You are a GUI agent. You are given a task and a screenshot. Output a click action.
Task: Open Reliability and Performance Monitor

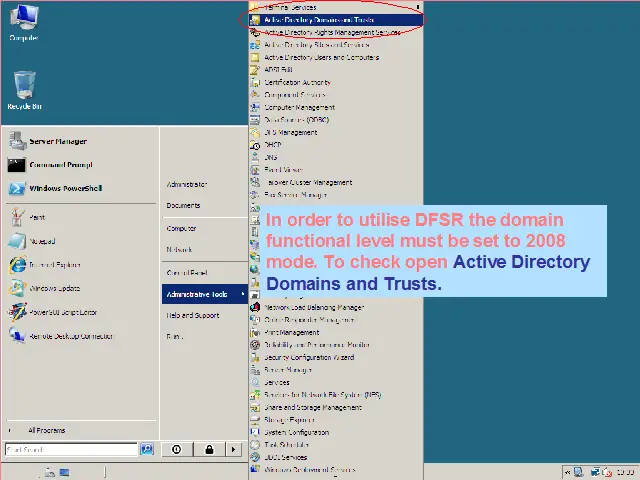coord(336,345)
